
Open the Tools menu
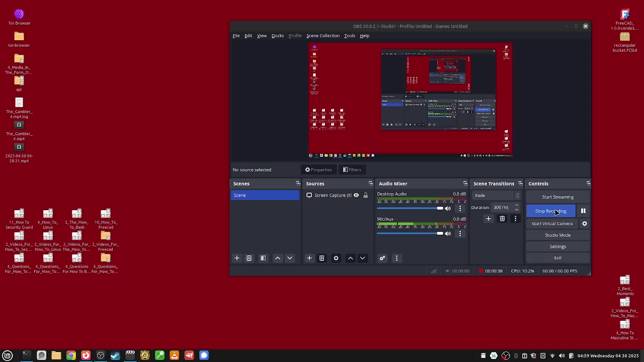[350, 36]
